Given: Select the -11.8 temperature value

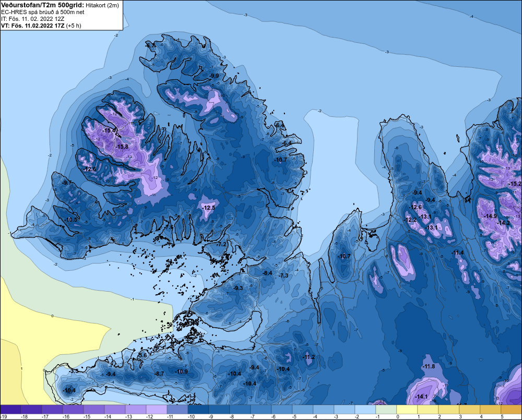Looking at the screenshot, I should [x=429, y=366].
